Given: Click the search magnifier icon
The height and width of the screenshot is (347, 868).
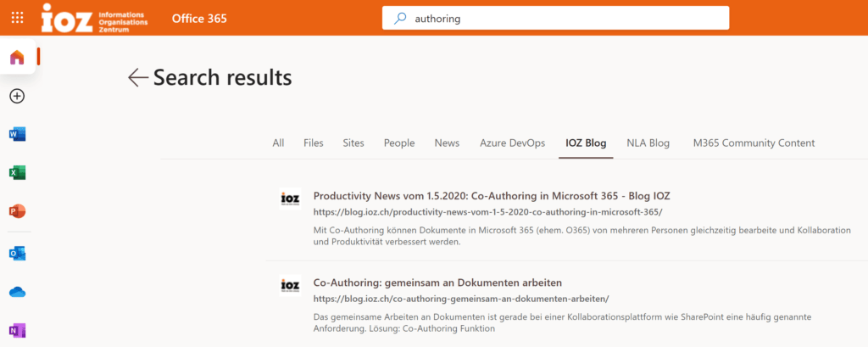Looking at the screenshot, I should (x=400, y=19).
